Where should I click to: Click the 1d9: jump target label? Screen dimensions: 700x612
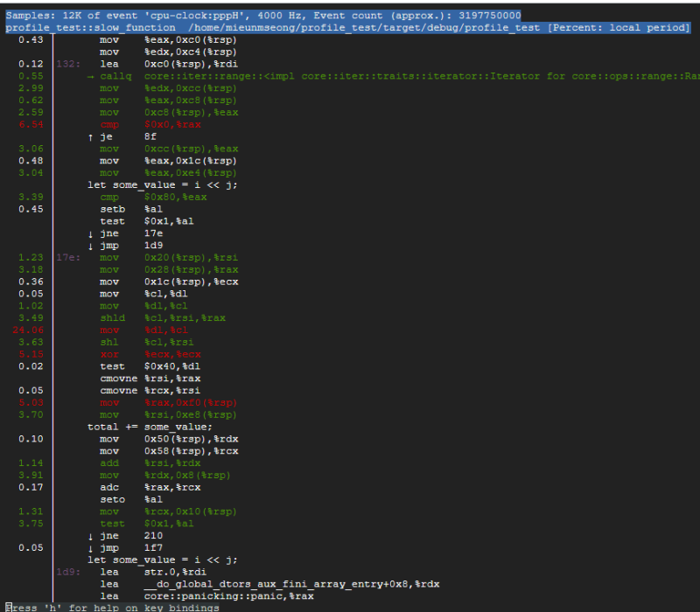67,572
